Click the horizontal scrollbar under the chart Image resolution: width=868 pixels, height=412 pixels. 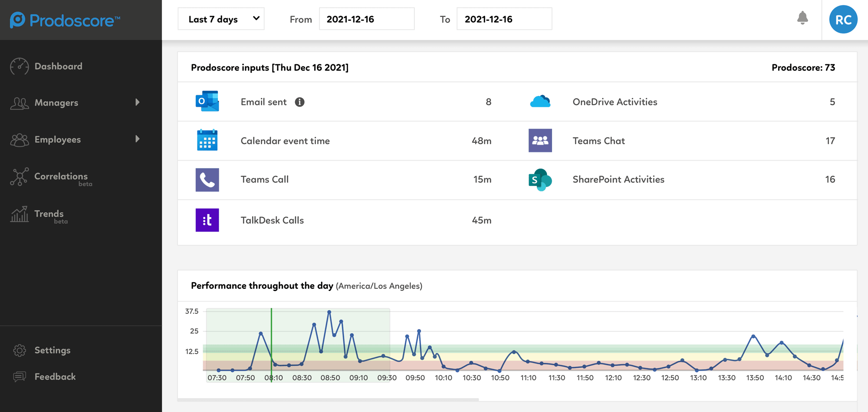pyautogui.click(x=328, y=399)
